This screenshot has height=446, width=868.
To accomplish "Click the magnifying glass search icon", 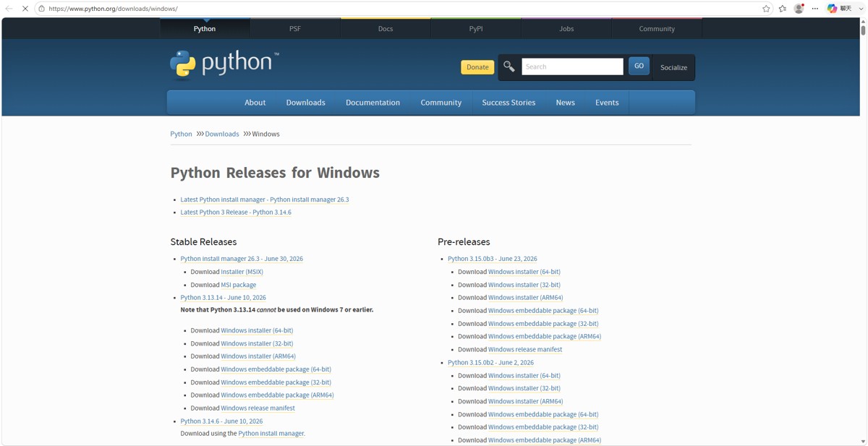I will point(509,67).
